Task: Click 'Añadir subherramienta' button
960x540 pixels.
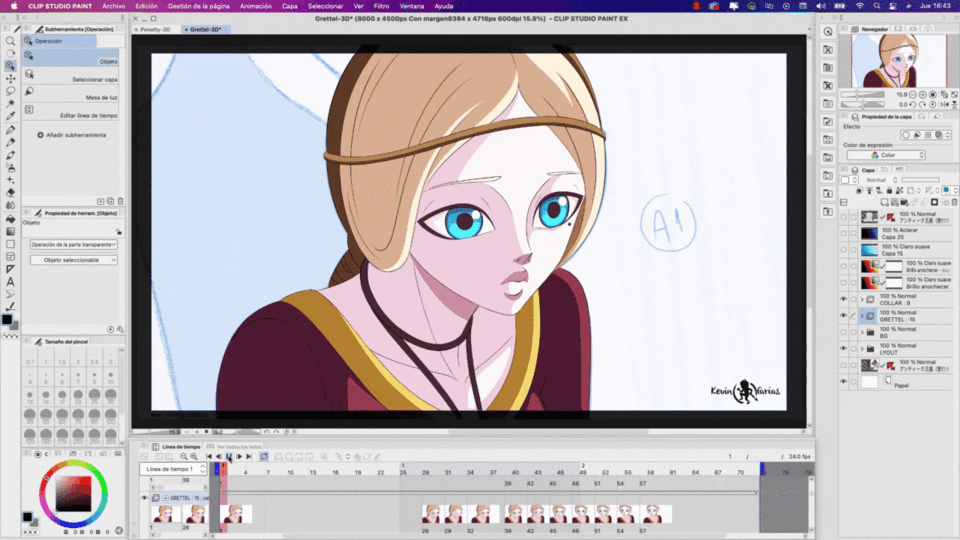Action: pos(72,135)
